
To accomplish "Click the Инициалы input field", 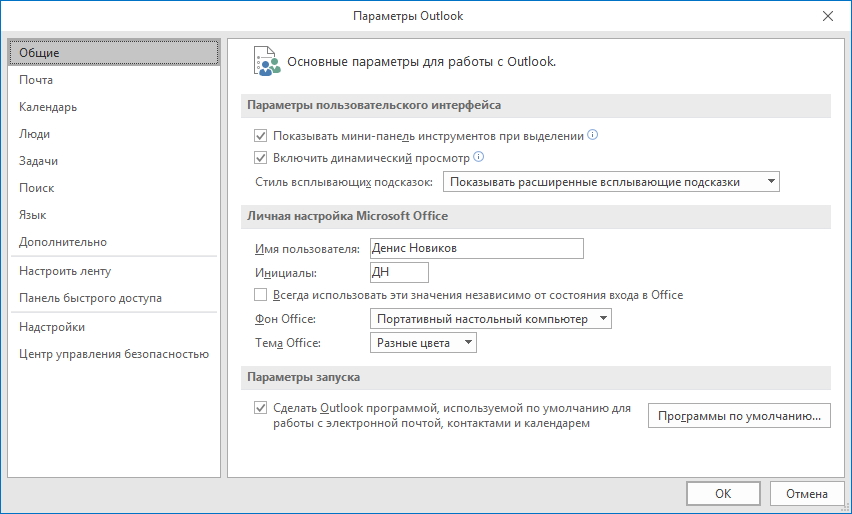I will (399, 272).
